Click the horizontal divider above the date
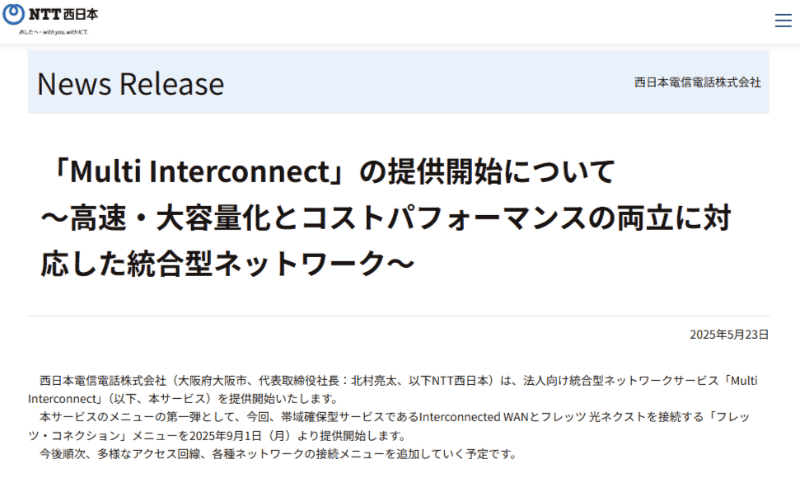 pyautogui.click(x=399, y=316)
